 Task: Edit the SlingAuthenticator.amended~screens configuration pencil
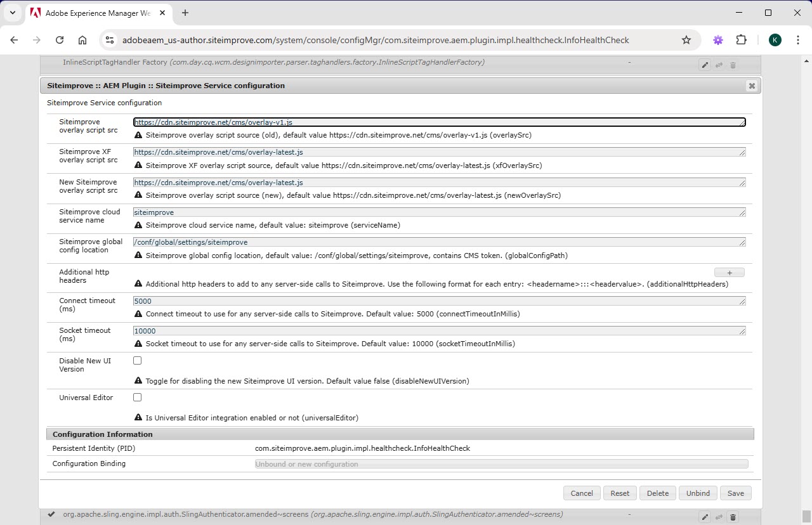click(705, 517)
